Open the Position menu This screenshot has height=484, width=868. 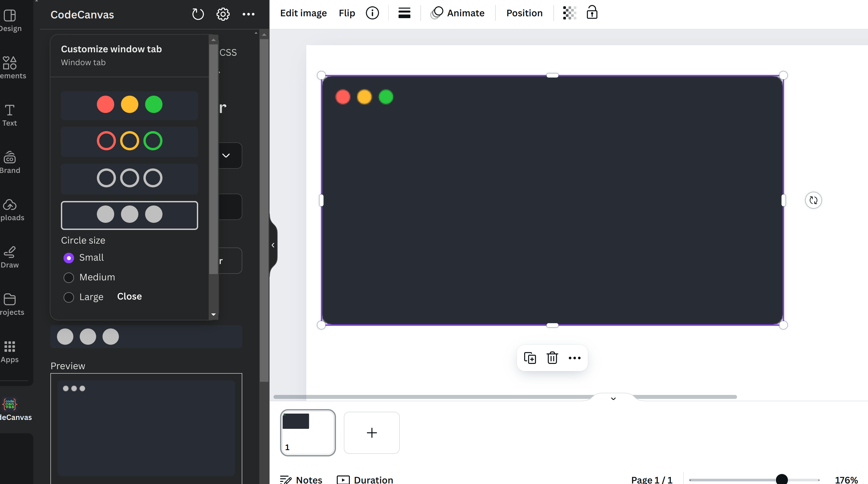pos(524,13)
